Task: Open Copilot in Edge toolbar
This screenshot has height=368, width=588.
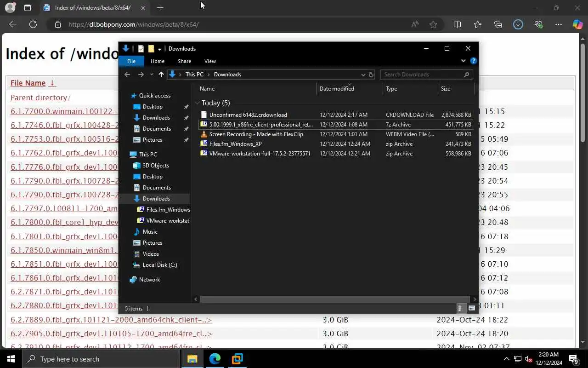Action: coord(577,24)
